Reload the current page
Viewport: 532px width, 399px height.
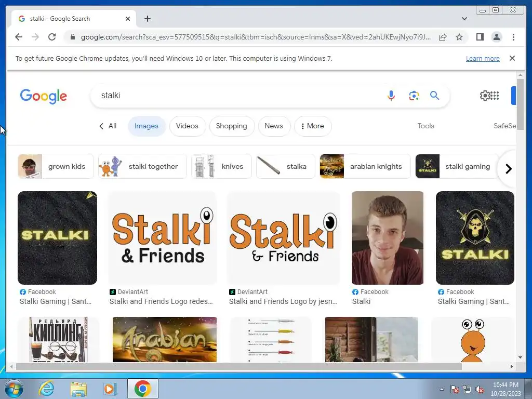pos(52,37)
